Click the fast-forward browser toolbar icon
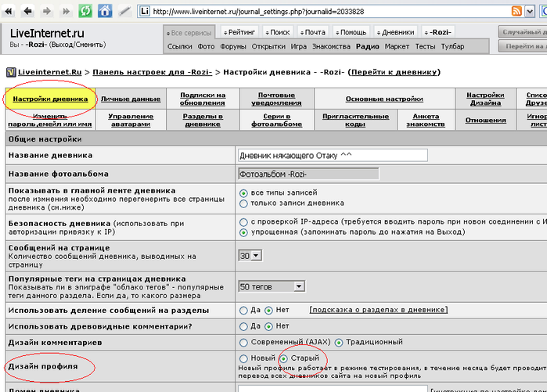This screenshot has width=547, height=392. pos(66,11)
